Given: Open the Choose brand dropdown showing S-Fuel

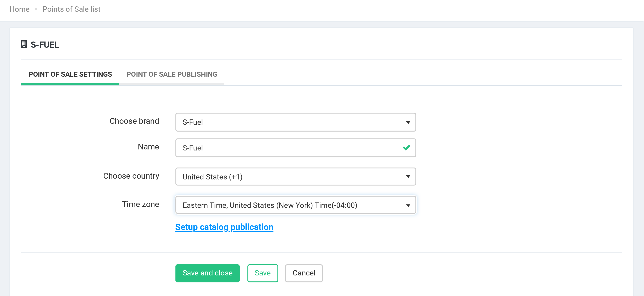Looking at the screenshot, I should tap(290, 122).
